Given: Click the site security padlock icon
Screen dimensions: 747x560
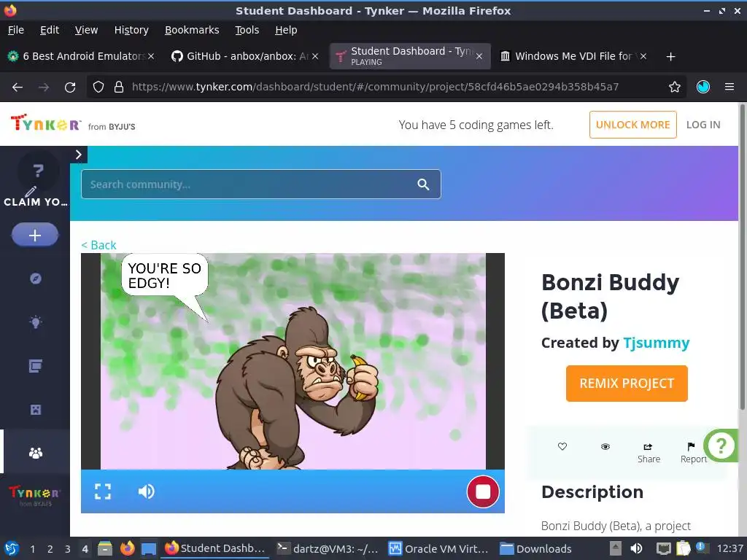Looking at the screenshot, I should (x=119, y=87).
